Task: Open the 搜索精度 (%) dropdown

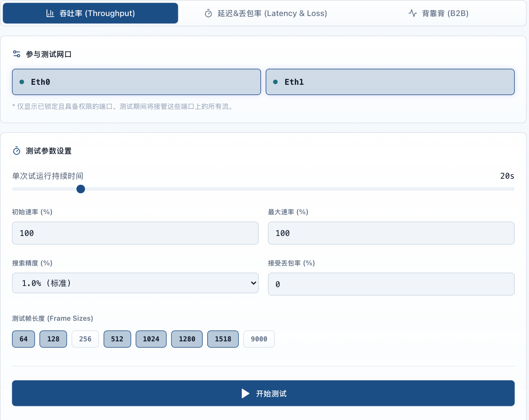Action: (x=135, y=283)
